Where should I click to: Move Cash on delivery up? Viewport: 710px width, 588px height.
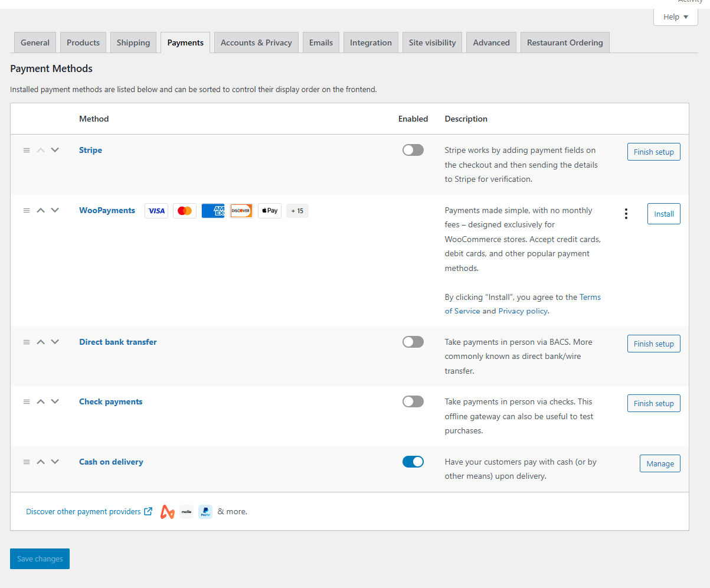point(41,462)
